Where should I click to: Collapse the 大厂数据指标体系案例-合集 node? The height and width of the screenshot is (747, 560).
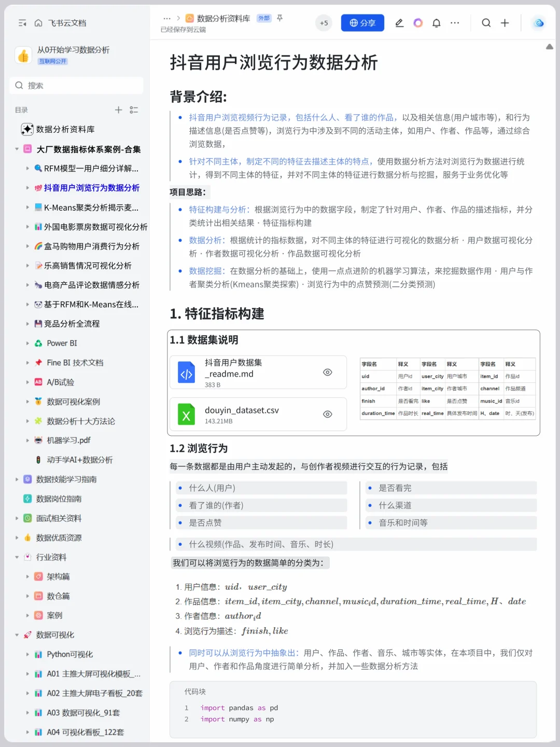pyautogui.click(x=17, y=149)
